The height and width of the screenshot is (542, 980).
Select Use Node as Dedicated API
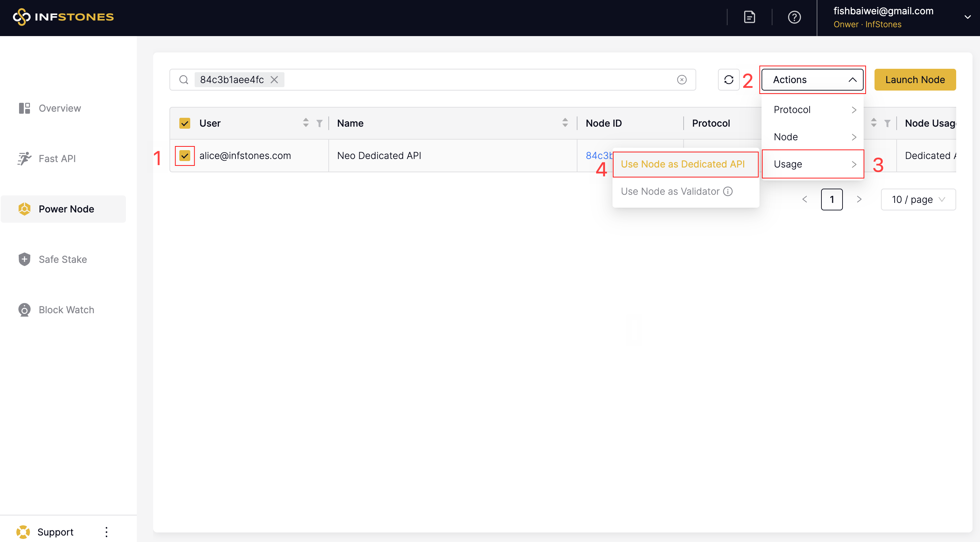683,164
